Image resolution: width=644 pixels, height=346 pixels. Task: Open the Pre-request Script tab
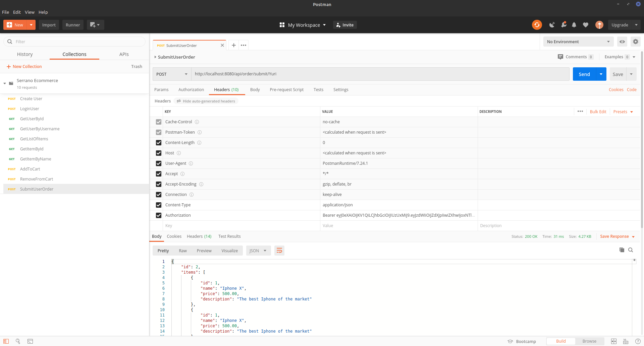[286, 90]
